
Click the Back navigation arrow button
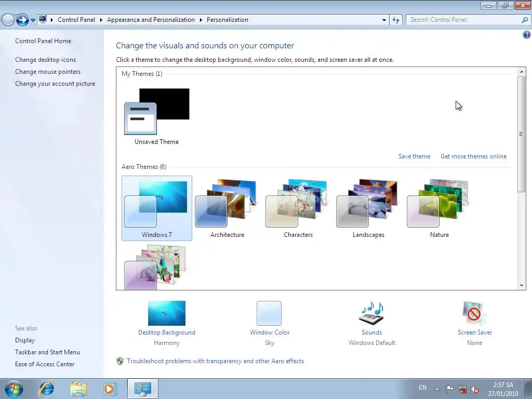click(x=8, y=20)
